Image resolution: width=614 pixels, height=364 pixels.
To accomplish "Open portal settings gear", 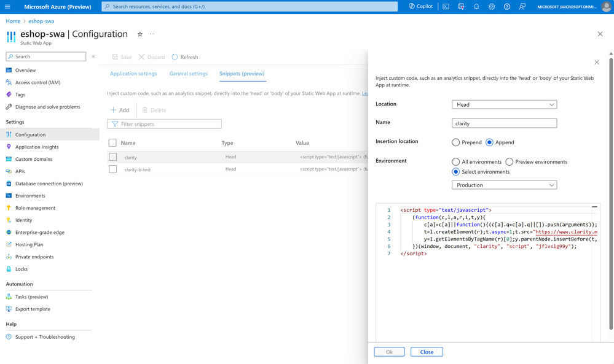I will coord(492,7).
